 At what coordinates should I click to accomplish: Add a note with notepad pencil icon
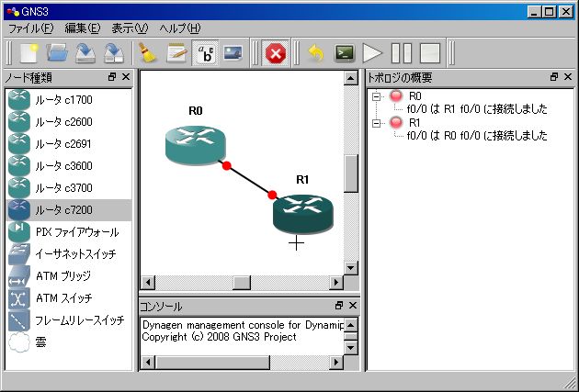tap(176, 53)
